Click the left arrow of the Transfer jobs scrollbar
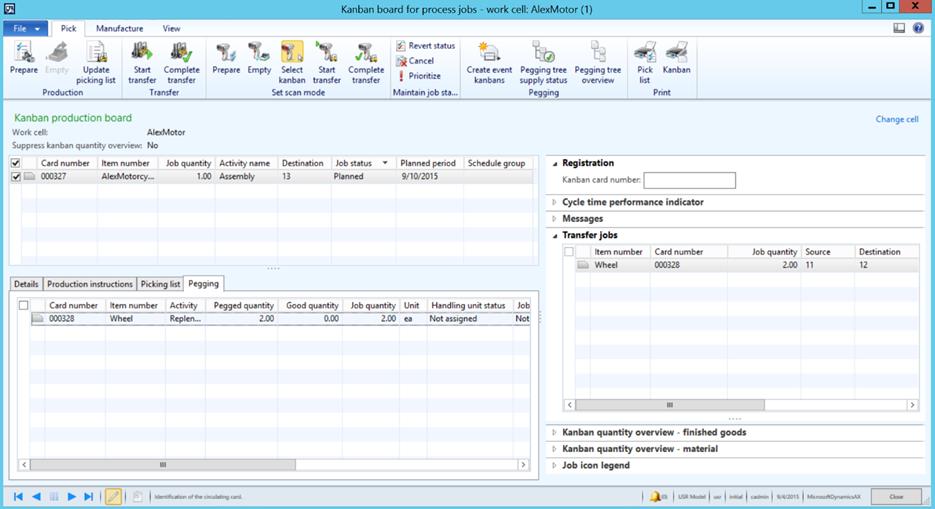 point(569,405)
